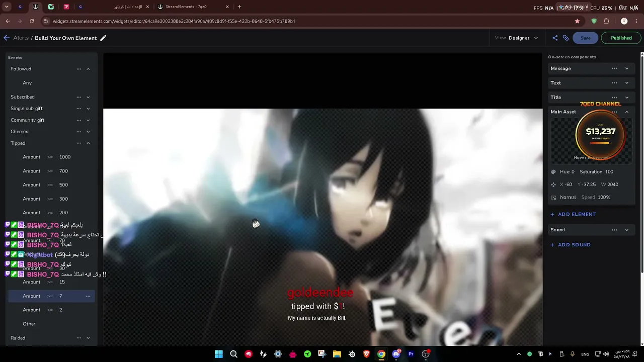This screenshot has width=644, height=362.
Task: Select the Any variation under Followed
Action: coord(27,83)
